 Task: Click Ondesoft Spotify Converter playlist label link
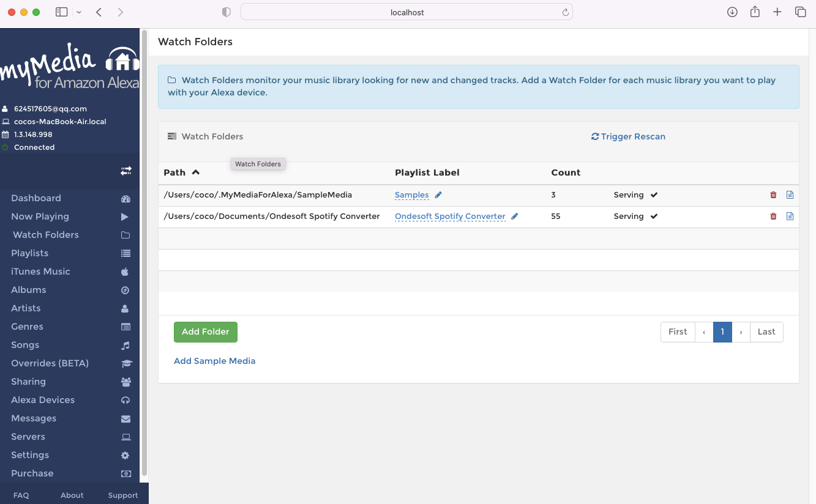(x=450, y=217)
